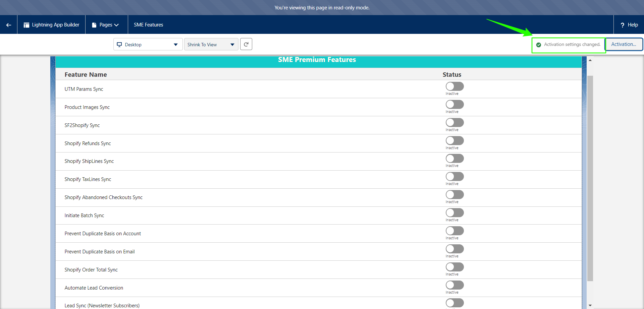Click the Shopify Refunds Sync label
This screenshot has height=309, width=644.
point(88,143)
